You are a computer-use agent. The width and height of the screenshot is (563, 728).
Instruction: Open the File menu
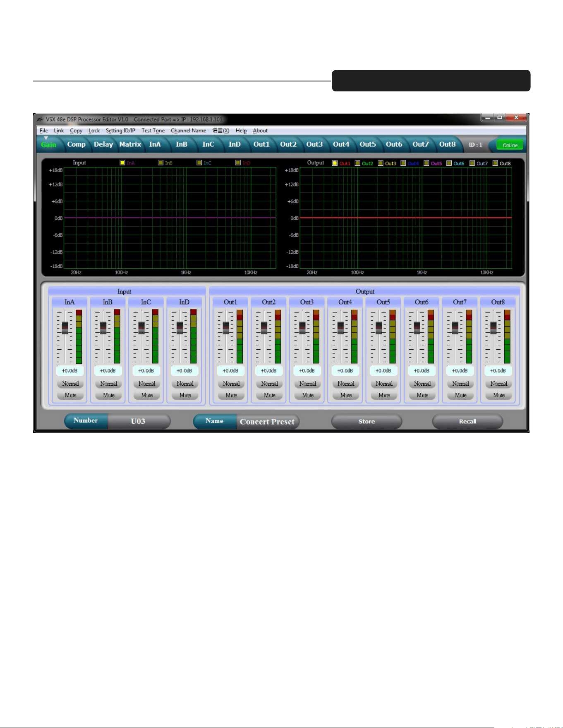coord(43,131)
